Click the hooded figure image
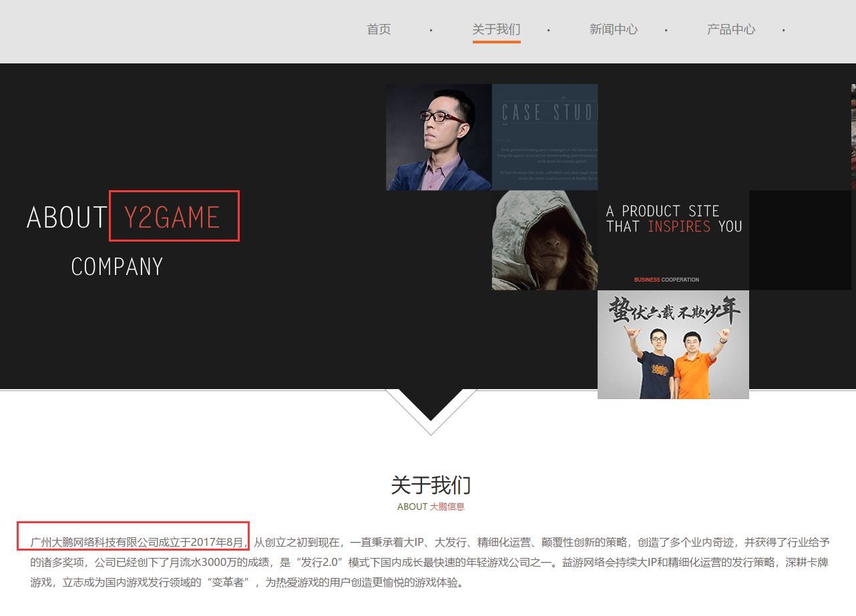Image resolution: width=856 pixels, height=616 pixels. tap(544, 239)
